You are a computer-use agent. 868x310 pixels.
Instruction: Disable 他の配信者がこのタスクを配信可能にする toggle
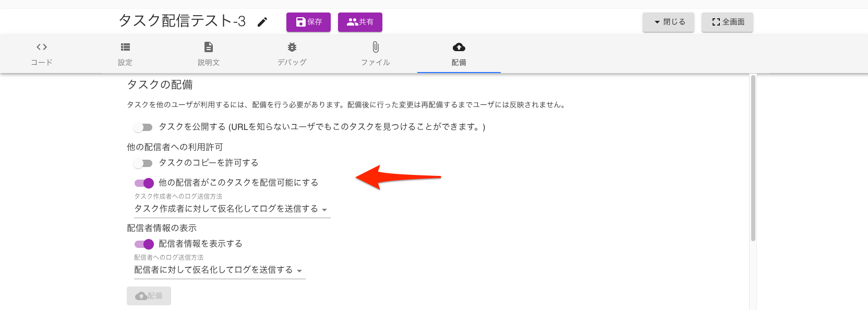(144, 183)
